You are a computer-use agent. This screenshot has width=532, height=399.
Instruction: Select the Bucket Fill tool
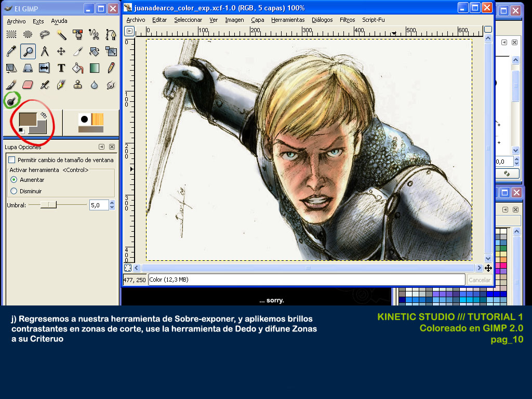(78, 68)
